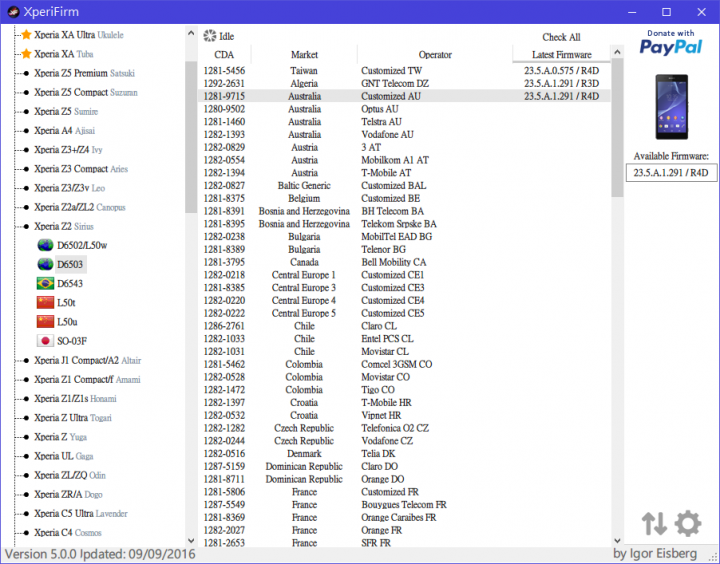Click the Brazil flag icon for D6543
The height and width of the screenshot is (564, 720).
coord(45,283)
